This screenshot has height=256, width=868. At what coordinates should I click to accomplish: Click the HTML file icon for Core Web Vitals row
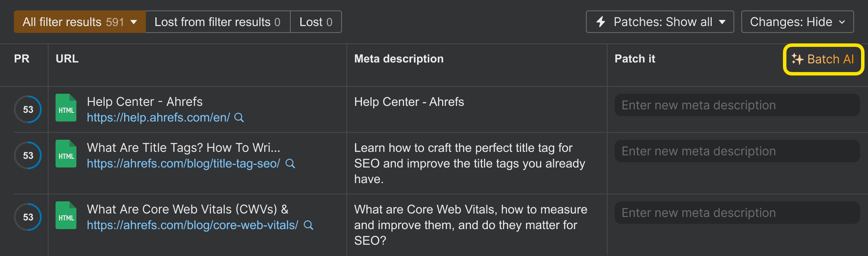click(66, 216)
